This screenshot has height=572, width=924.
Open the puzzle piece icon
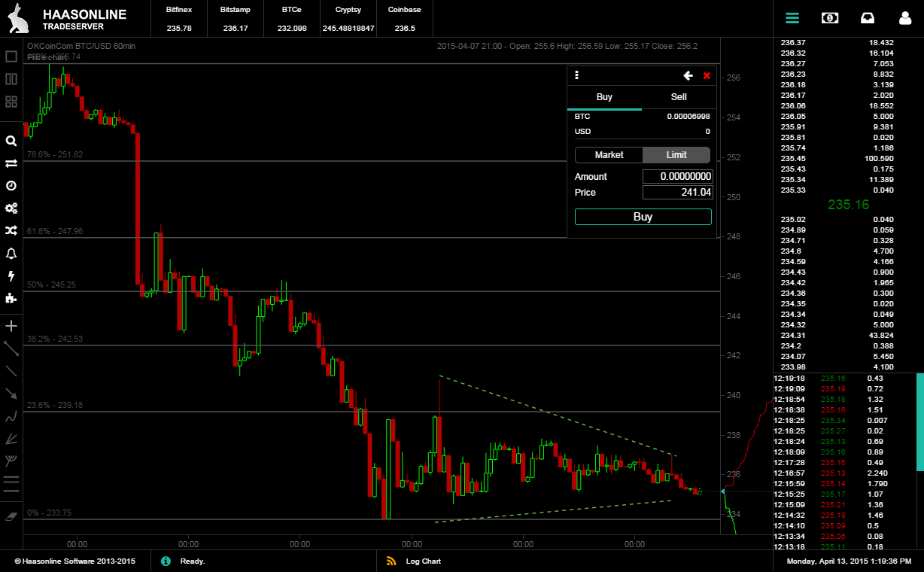pos(11,298)
